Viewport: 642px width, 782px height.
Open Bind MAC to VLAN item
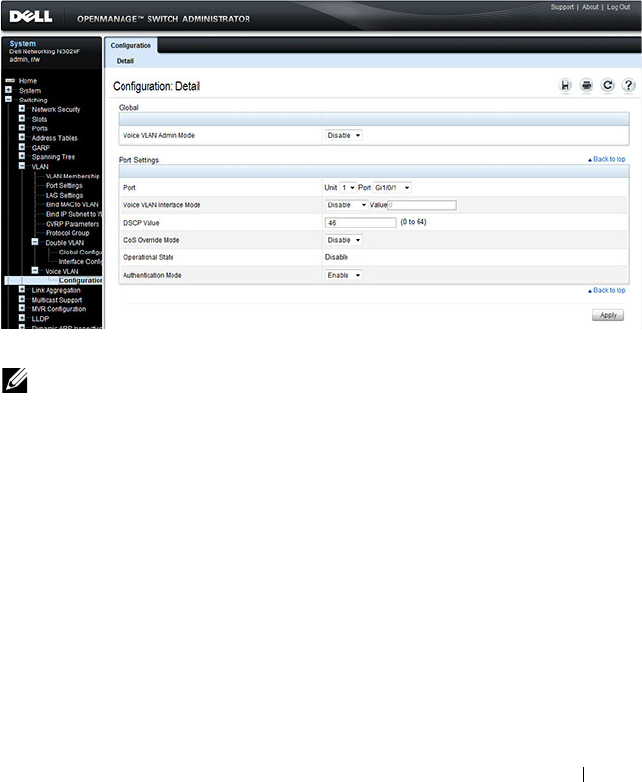click(72, 204)
